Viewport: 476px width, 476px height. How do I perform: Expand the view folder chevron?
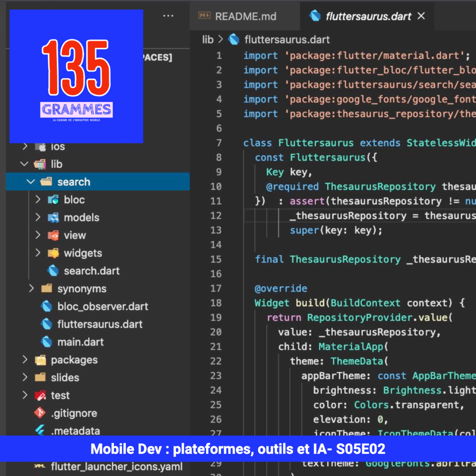(x=38, y=235)
